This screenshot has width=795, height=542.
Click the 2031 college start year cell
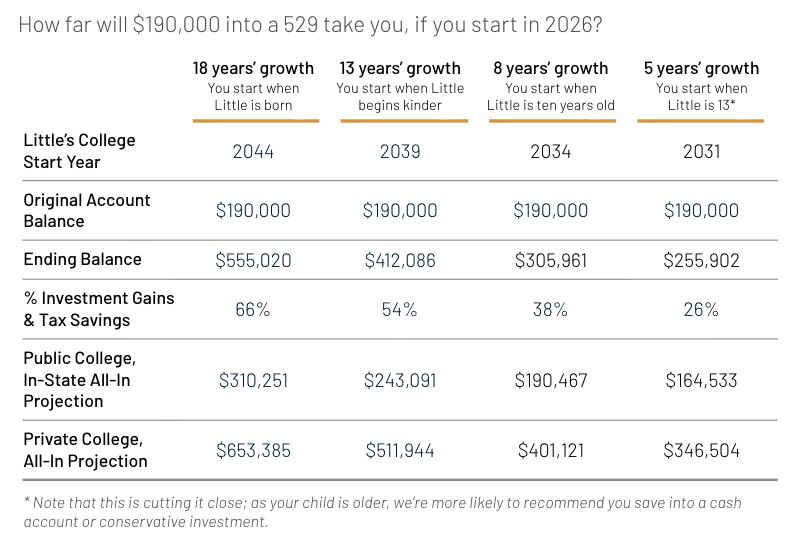[701, 151]
